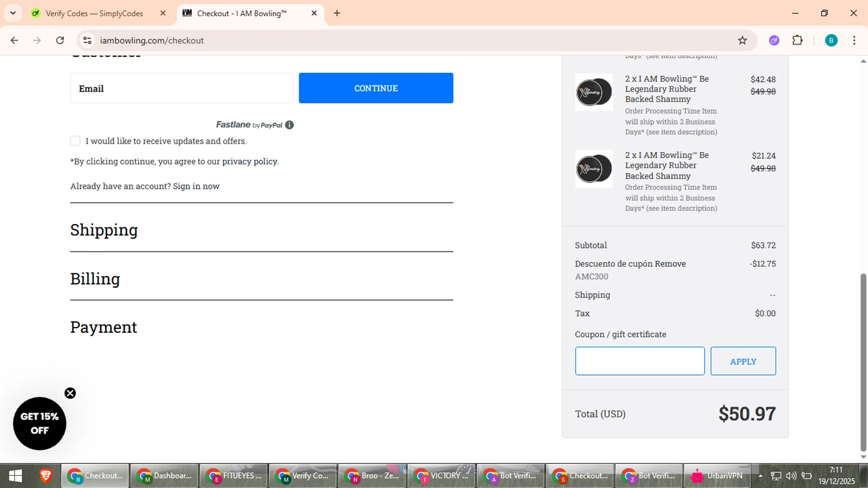Open the Windows Start menu
868x488 pixels.
pyautogui.click(x=15, y=476)
